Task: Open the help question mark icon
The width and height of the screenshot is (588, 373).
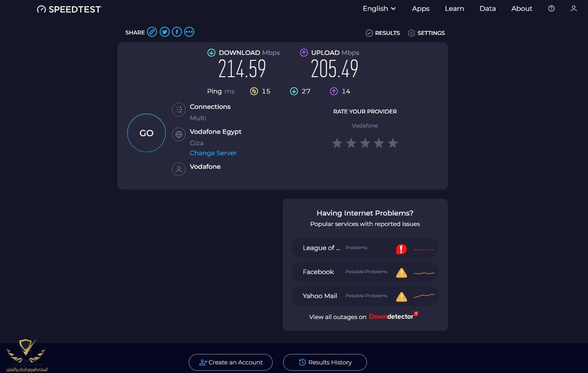Action: pyautogui.click(x=551, y=9)
